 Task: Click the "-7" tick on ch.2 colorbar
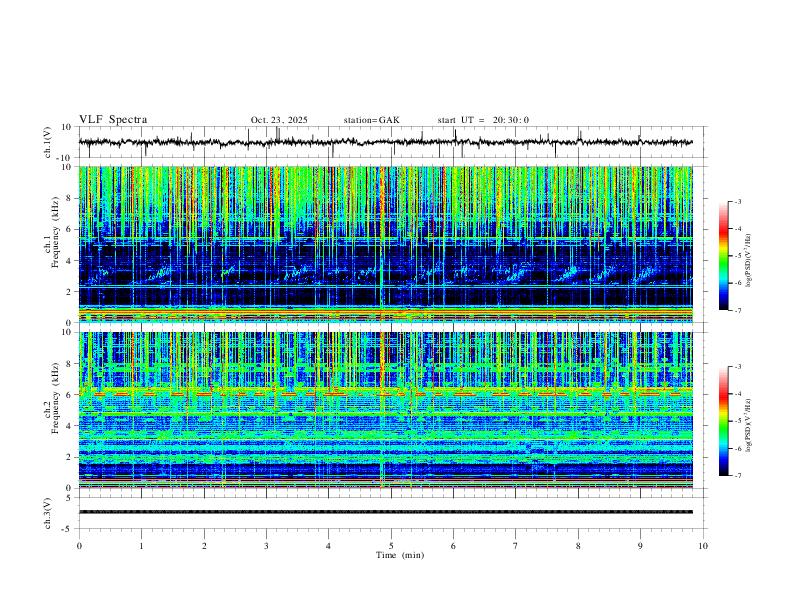738,476
